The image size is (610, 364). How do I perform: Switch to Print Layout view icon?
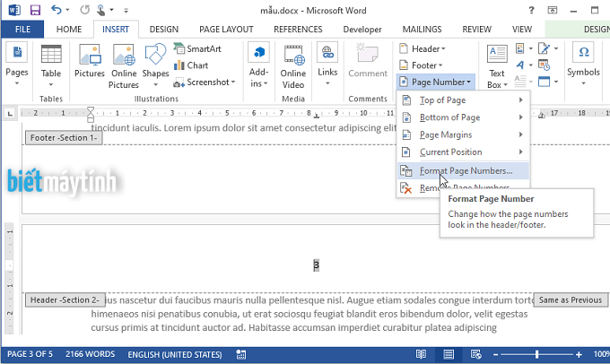(x=449, y=354)
